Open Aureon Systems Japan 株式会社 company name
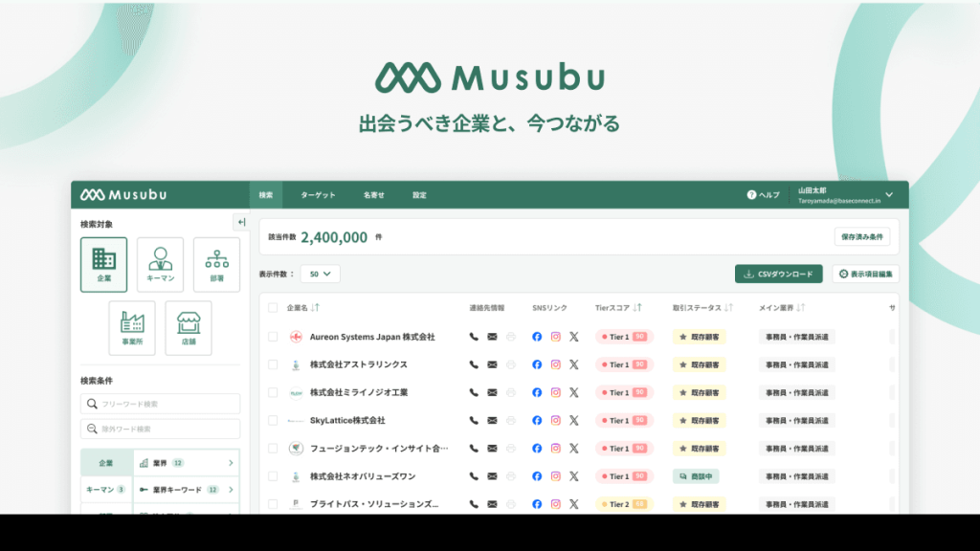The height and width of the screenshot is (551, 980). pyautogui.click(x=372, y=337)
